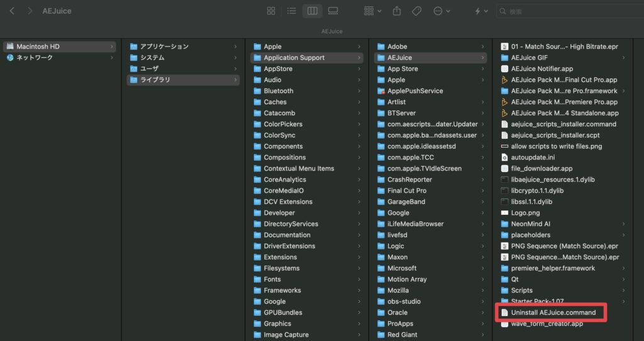Open the AppStore folder icon

[257, 68]
